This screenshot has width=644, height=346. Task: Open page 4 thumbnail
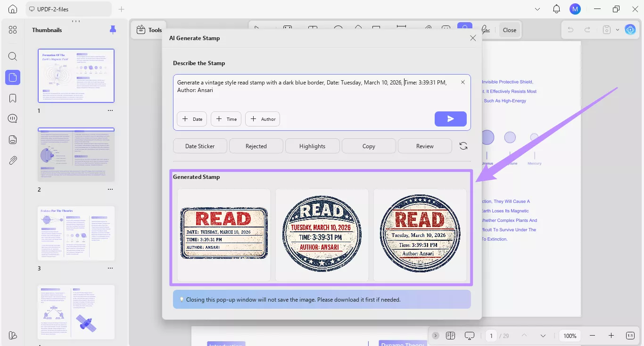coord(76,312)
